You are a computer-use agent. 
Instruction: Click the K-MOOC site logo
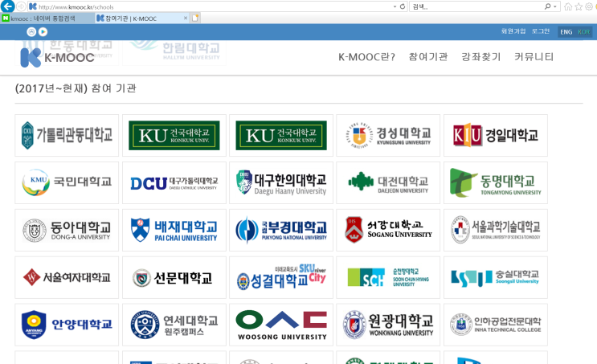[57, 58]
